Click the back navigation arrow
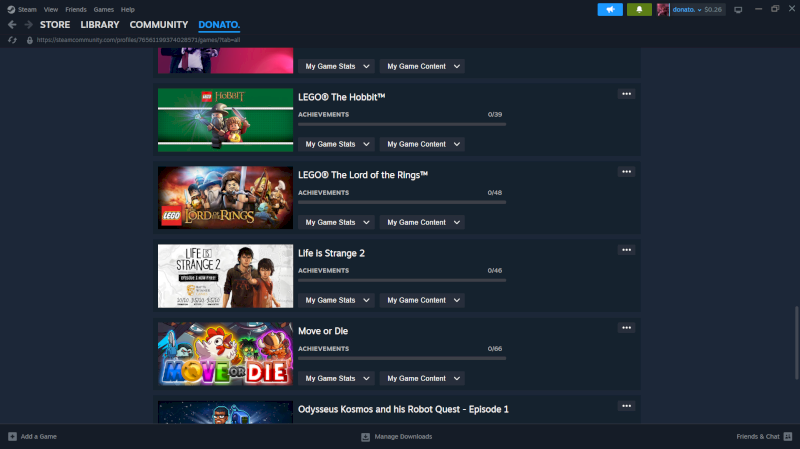 pyautogui.click(x=12, y=24)
